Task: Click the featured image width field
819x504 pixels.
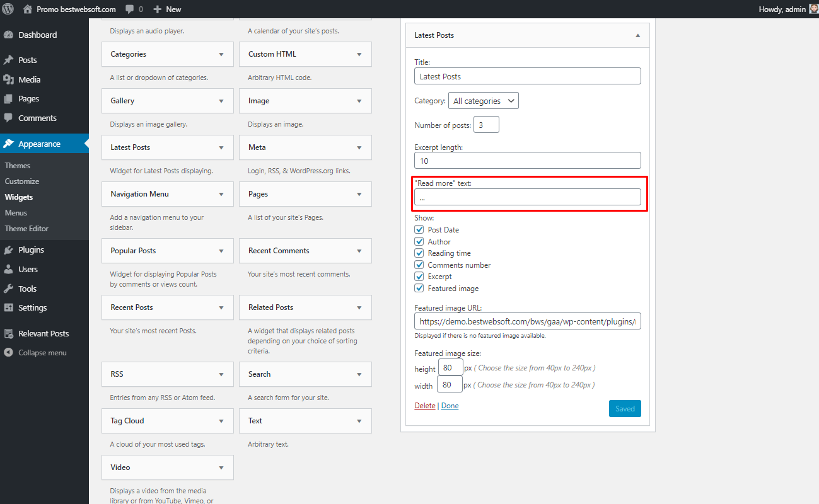Action: click(450, 385)
